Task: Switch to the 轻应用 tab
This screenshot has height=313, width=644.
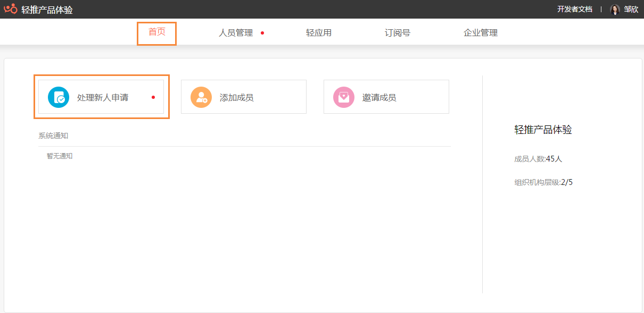Action: [x=318, y=32]
